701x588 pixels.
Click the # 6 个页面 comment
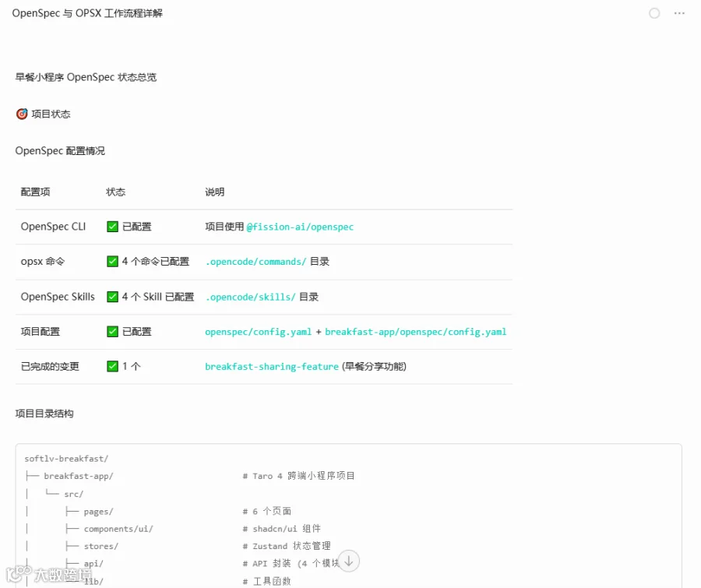tap(267, 511)
